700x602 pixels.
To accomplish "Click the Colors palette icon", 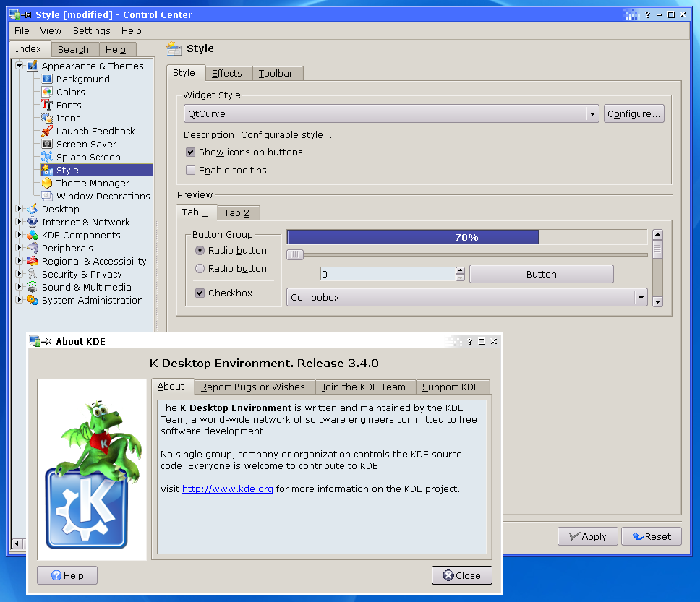I will [47, 92].
